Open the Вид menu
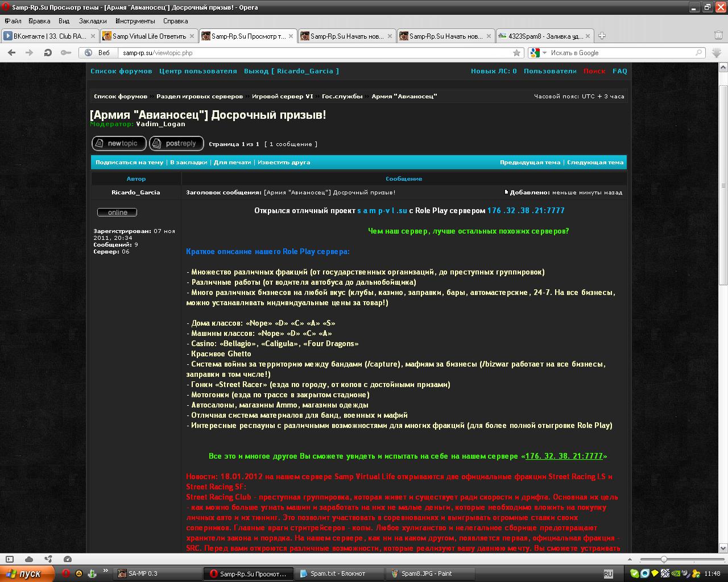The height and width of the screenshot is (582, 728). pos(64,21)
